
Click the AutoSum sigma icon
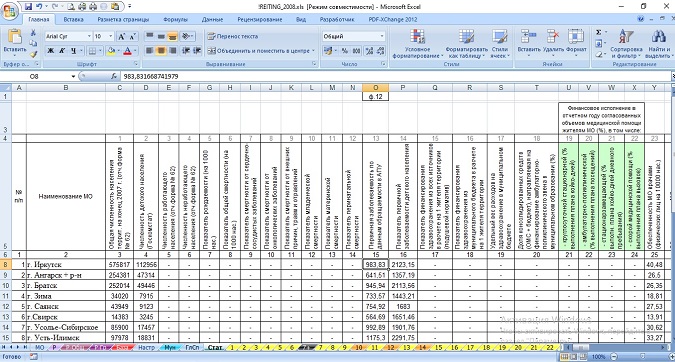click(x=598, y=33)
